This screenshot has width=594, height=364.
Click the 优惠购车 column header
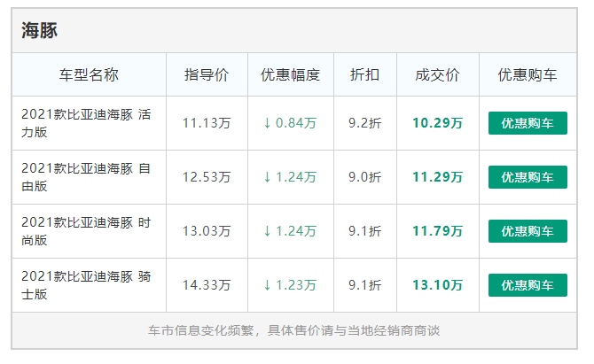(x=528, y=75)
